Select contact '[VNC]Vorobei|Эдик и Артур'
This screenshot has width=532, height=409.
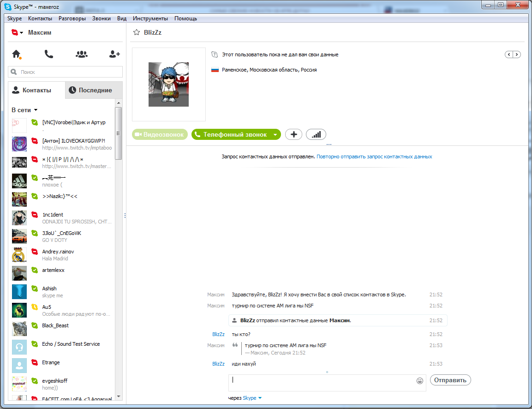click(x=62, y=126)
